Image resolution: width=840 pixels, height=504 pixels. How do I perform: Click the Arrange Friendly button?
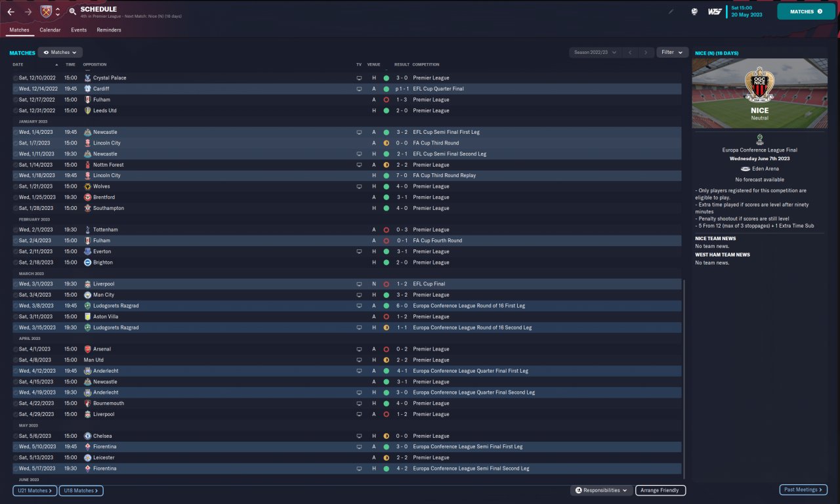point(661,490)
